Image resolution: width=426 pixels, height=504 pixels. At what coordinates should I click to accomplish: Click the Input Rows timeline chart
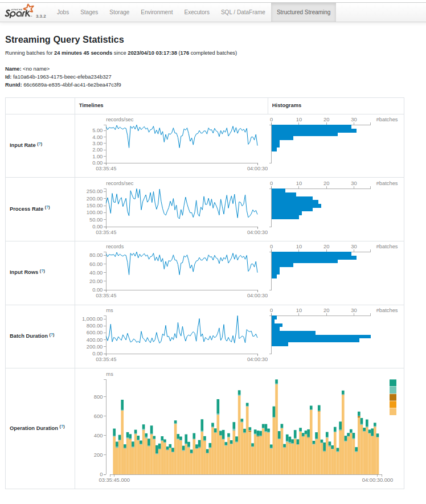(182, 271)
